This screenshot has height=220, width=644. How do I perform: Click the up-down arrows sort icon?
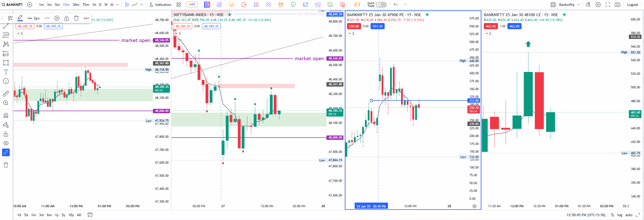pyautogui.click(x=268, y=5)
